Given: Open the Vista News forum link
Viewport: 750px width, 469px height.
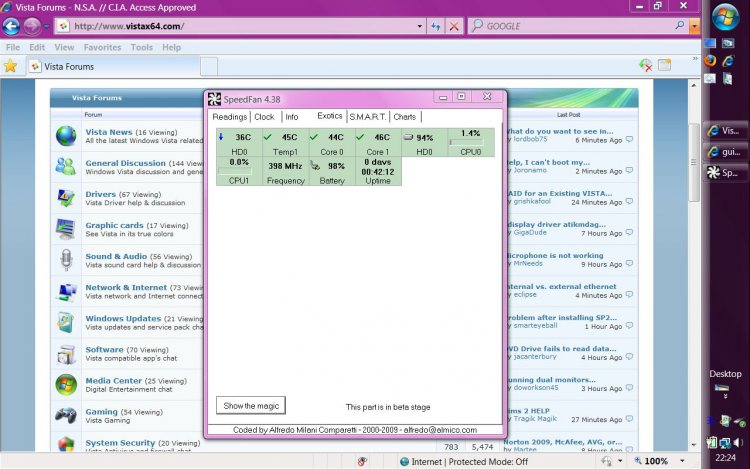Looking at the screenshot, I should pyautogui.click(x=109, y=132).
